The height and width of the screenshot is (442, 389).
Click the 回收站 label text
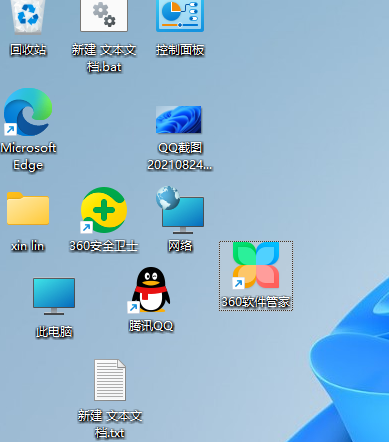[x=28, y=50]
